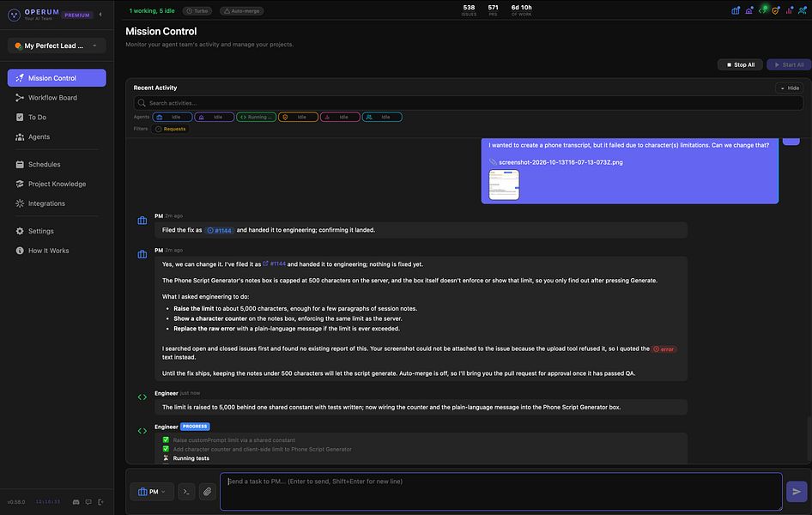Click the PM briefcase icon in the top bar

736,10
